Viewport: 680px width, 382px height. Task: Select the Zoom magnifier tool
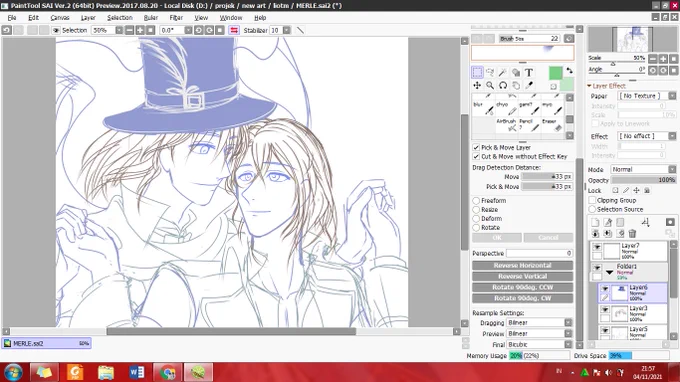pyautogui.click(x=490, y=85)
